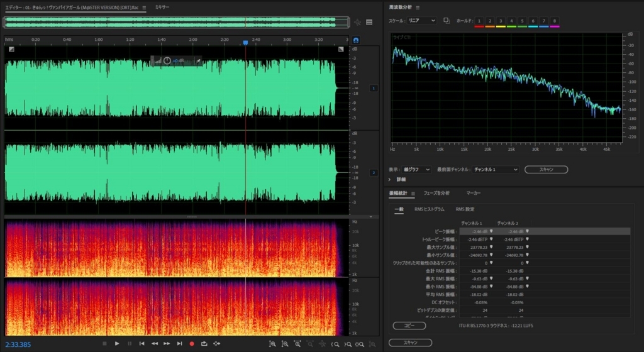Toggle hold button 1 (red)

(479, 21)
